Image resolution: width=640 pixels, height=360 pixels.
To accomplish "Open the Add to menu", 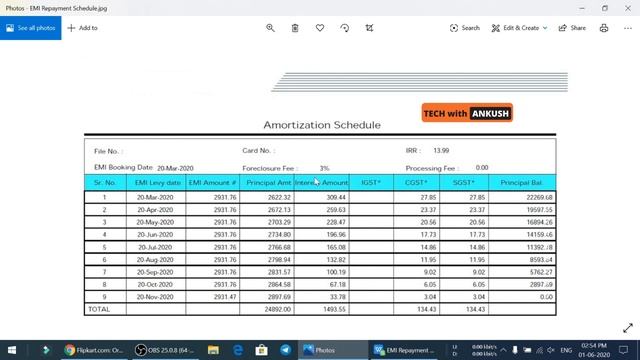I will 82,28.
